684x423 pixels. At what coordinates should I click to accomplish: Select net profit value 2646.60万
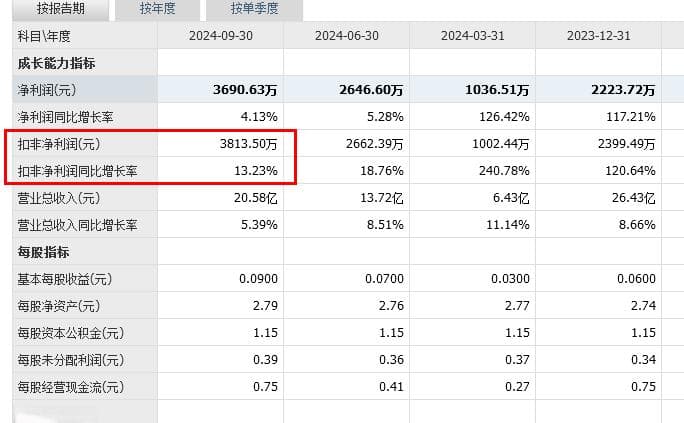coord(371,90)
